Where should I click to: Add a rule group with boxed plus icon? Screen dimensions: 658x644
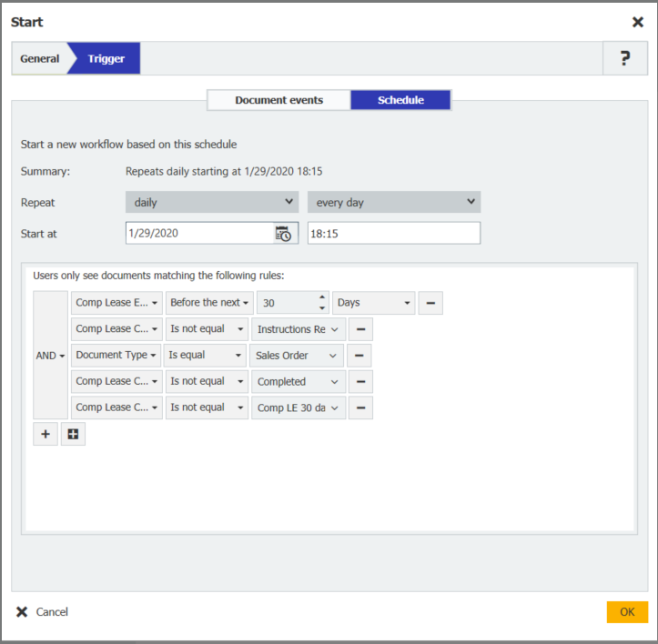click(x=73, y=435)
